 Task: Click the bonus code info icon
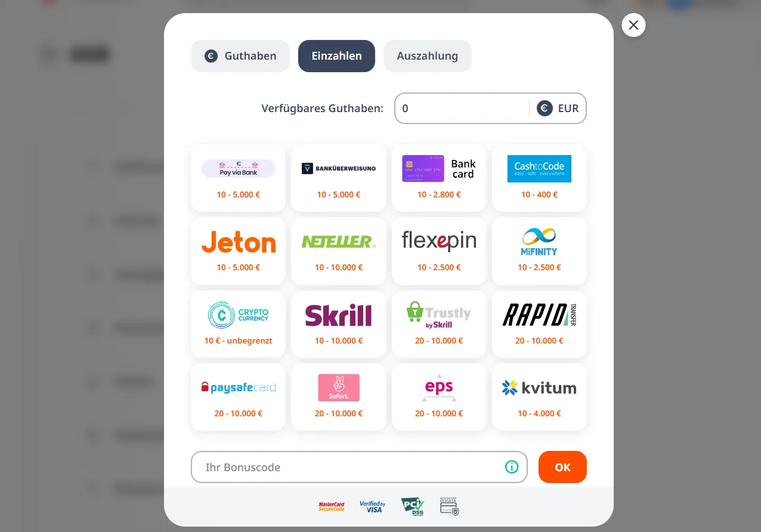coord(512,467)
